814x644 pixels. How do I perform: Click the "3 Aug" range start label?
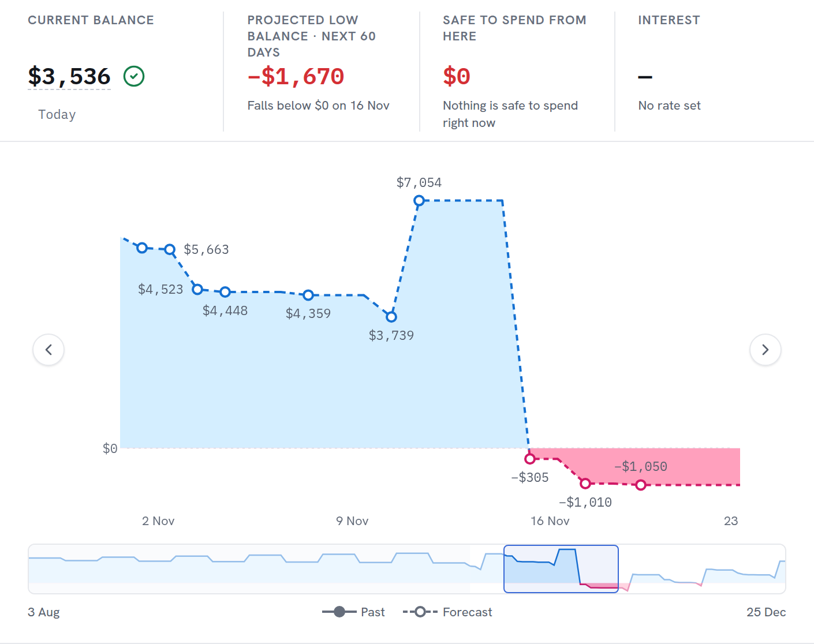coord(44,612)
